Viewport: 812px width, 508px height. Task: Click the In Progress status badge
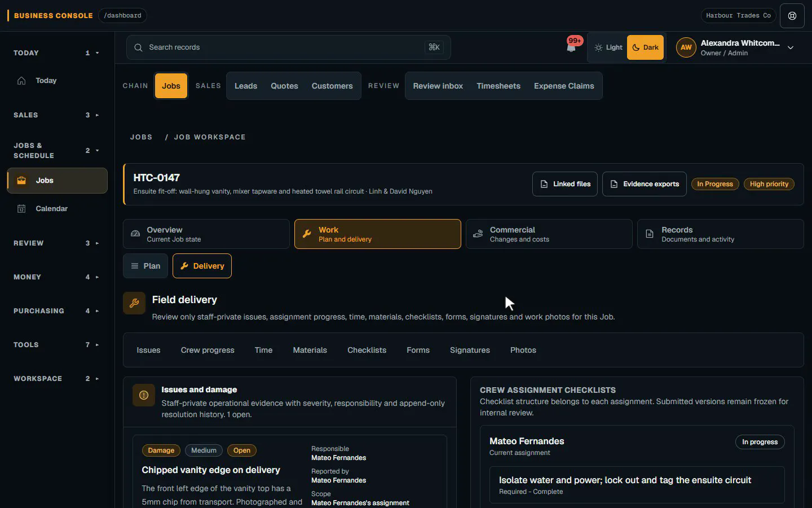pyautogui.click(x=715, y=184)
